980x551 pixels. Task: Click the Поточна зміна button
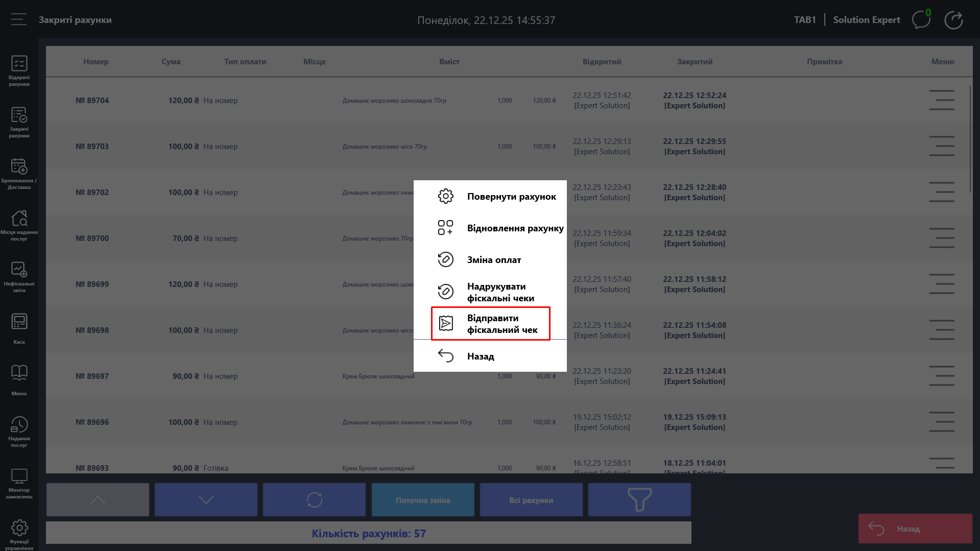pyautogui.click(x=423, y=500)
